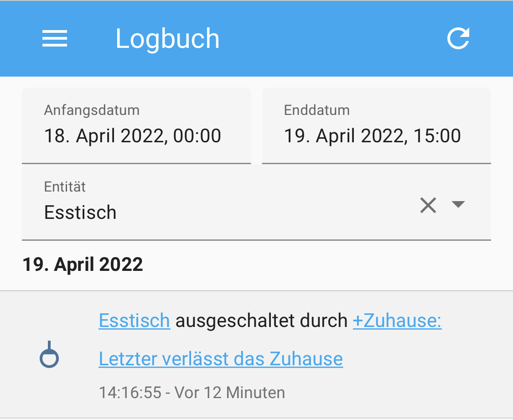The image size is (513, 420).
Task: Click the Letzter verlässt das Zuhause link
Action: 220,359
